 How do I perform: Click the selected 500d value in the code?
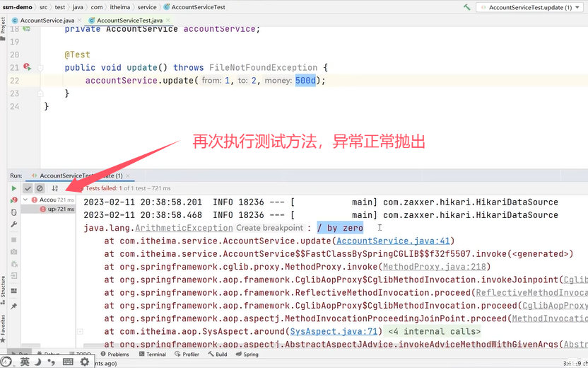pyautogui.click(x=305, y=81)
